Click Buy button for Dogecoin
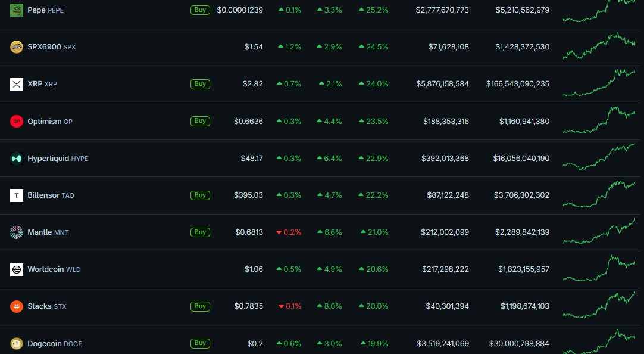 200,343
